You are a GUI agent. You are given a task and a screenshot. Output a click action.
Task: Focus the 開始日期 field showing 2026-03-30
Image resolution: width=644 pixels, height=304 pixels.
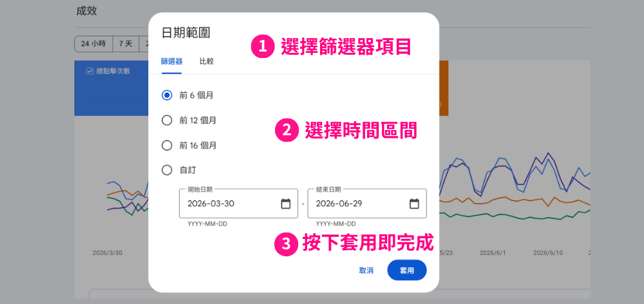click(x=239, y=204)
